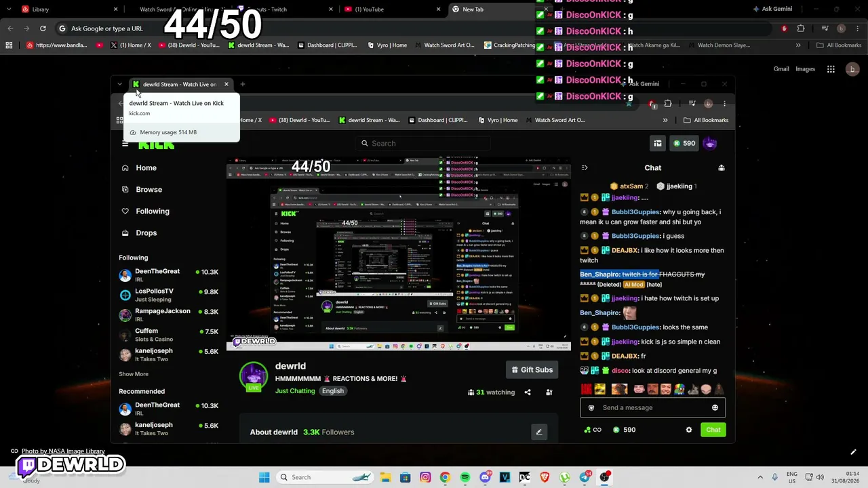The height and width of the screenshot is (488, 868).
Task: Open Dashboard CLIPPI bookmark in Kick window
Action: pos(438,121)
